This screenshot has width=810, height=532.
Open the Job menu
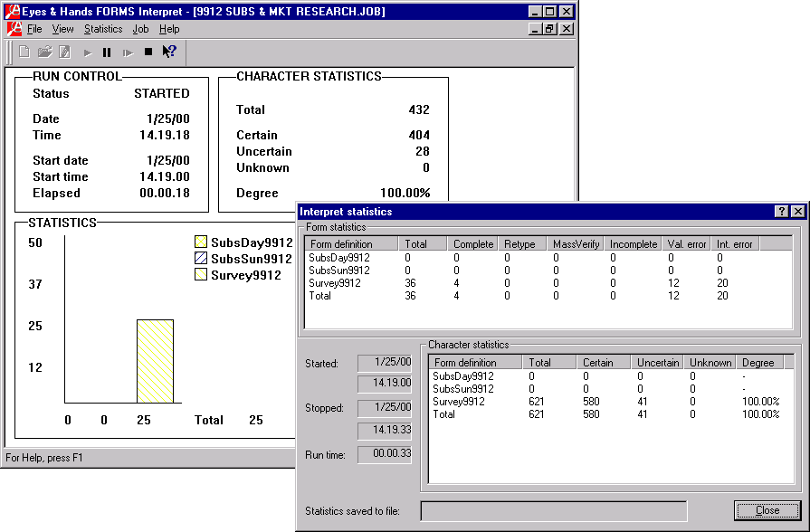(140, 29)
